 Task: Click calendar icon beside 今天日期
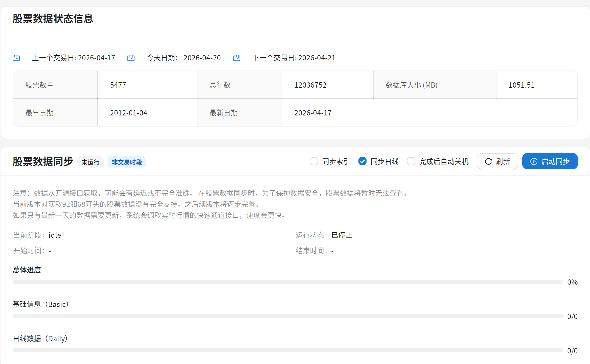pos(131,58)
